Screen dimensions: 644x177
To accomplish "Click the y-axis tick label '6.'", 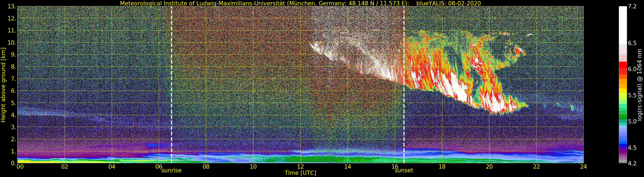I will (x=14, y=91).
